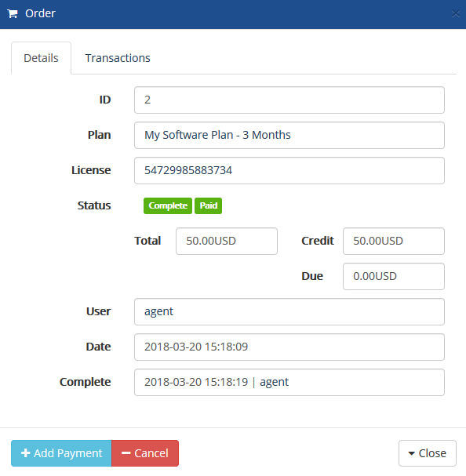
Task: Click the Total amount field
Action: click(x=227, y=241)
